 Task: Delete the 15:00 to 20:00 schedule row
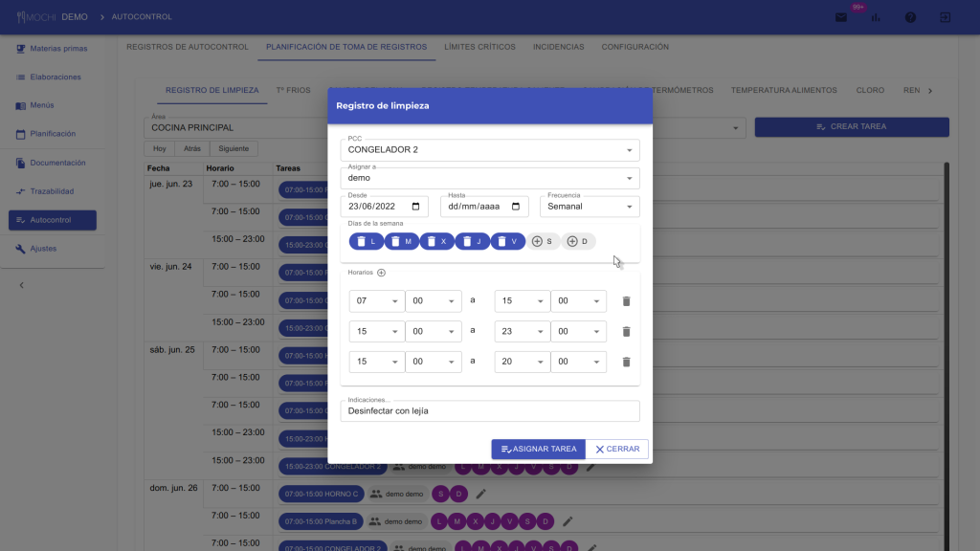(x=626, y=363)
